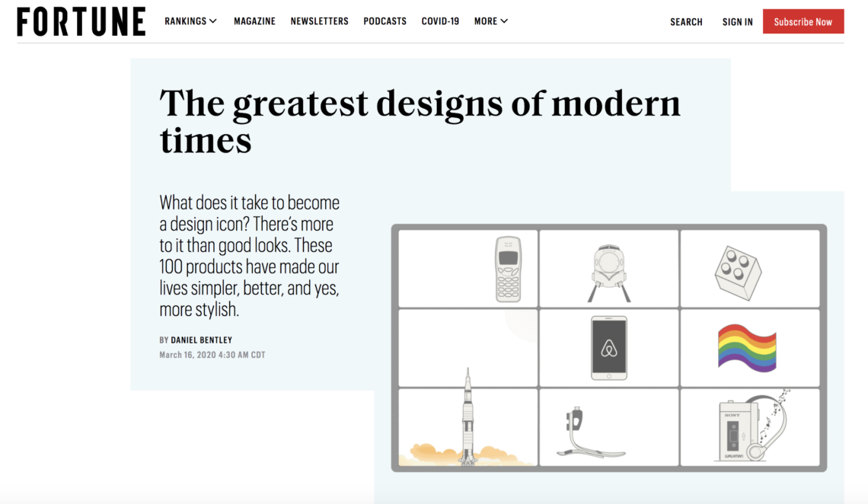This screenshot has height=504, width=868.
Task: Go to the Magazine section
Action: tap(254, 21)
